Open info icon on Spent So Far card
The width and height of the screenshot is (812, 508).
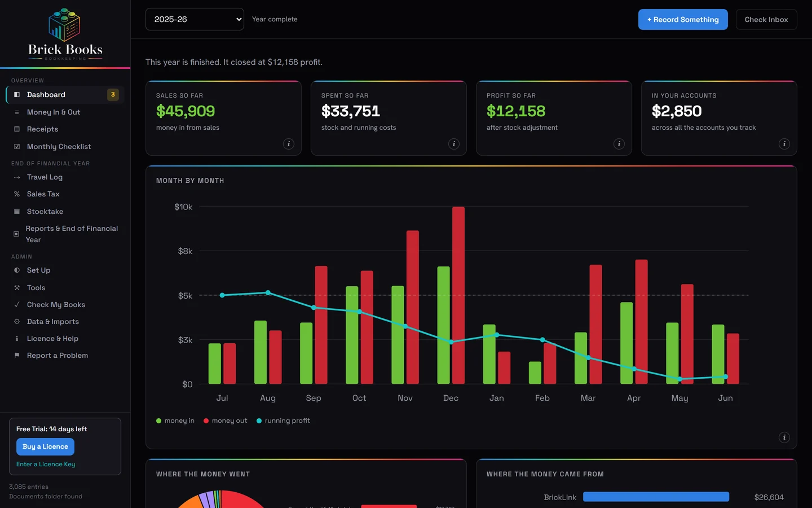coord(454,144)
